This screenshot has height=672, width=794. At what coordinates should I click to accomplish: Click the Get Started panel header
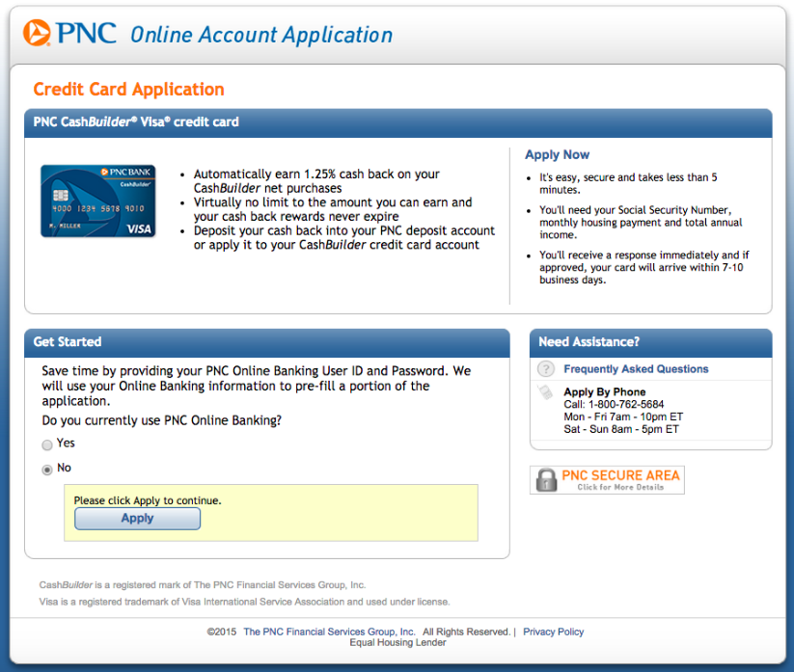(x=68, y=342)
